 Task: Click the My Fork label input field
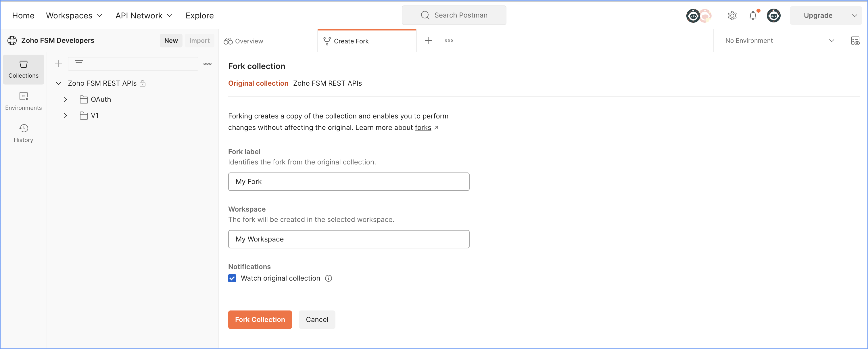(x=348, y=182)
